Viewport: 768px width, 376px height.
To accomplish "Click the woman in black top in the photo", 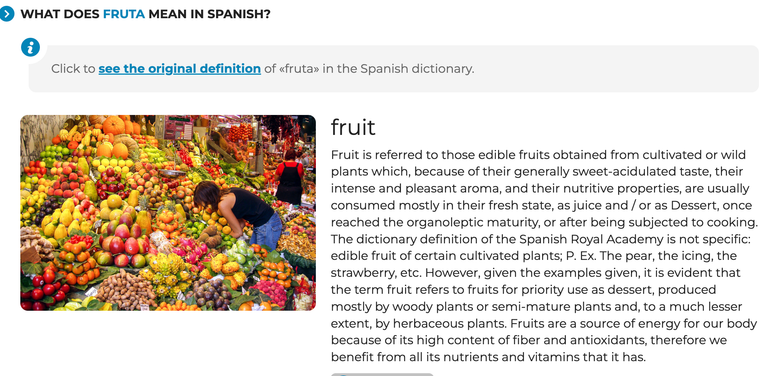I will point(239,213).
